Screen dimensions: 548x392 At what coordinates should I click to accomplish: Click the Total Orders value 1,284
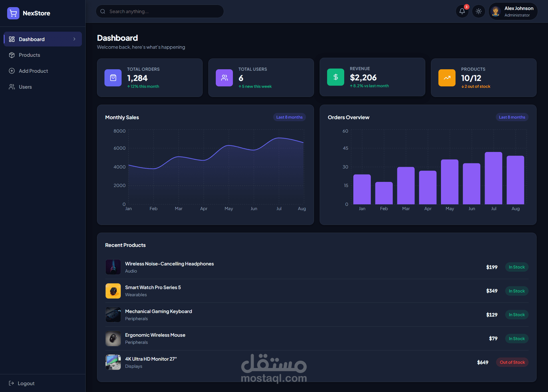137,78
